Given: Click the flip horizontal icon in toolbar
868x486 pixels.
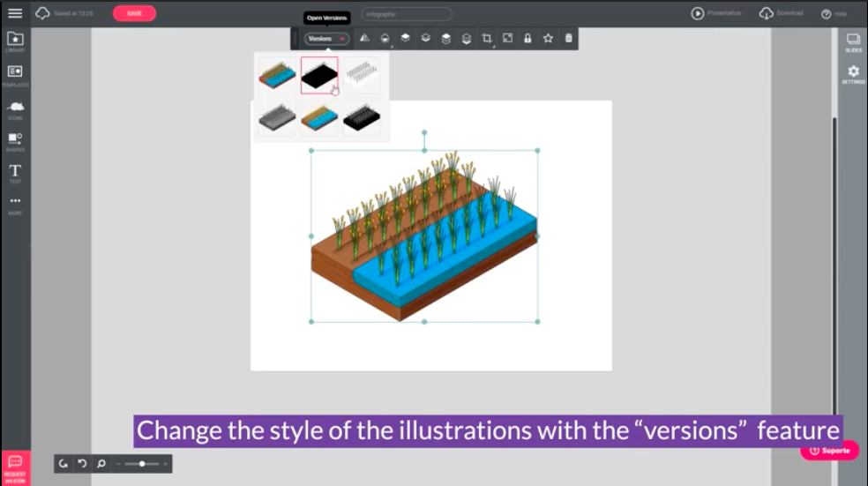Looking at the screenshot, I should click(364, 39).
